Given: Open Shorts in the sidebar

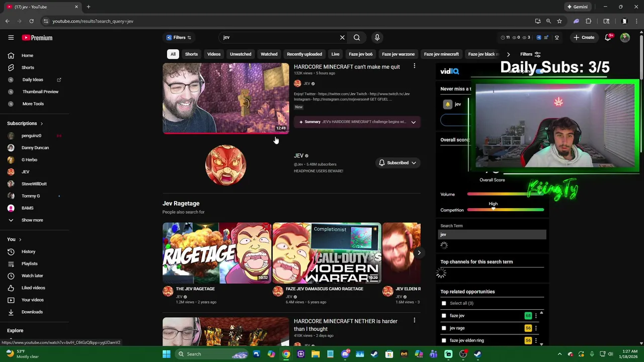Looking at the screenshot, I should point(28,67).
